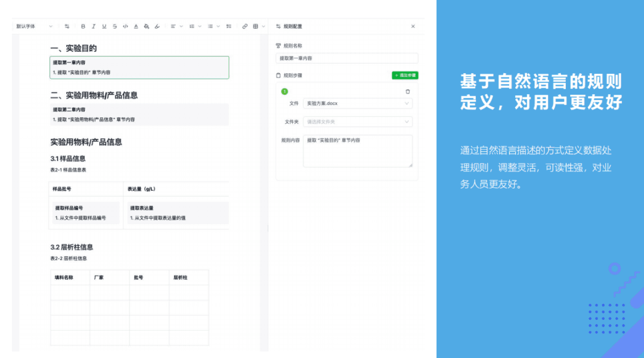
Task: Edit the 规则名称 input field
Action: click(x=346, y=57)
